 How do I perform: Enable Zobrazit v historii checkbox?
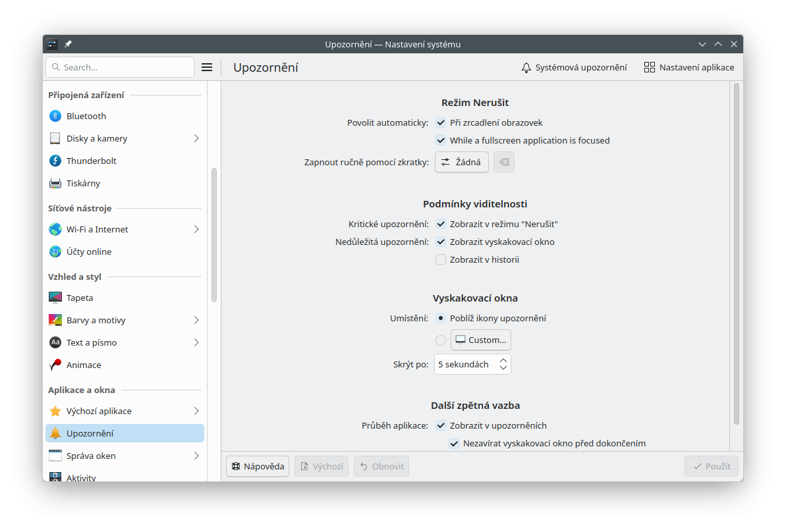click(441, 259)
